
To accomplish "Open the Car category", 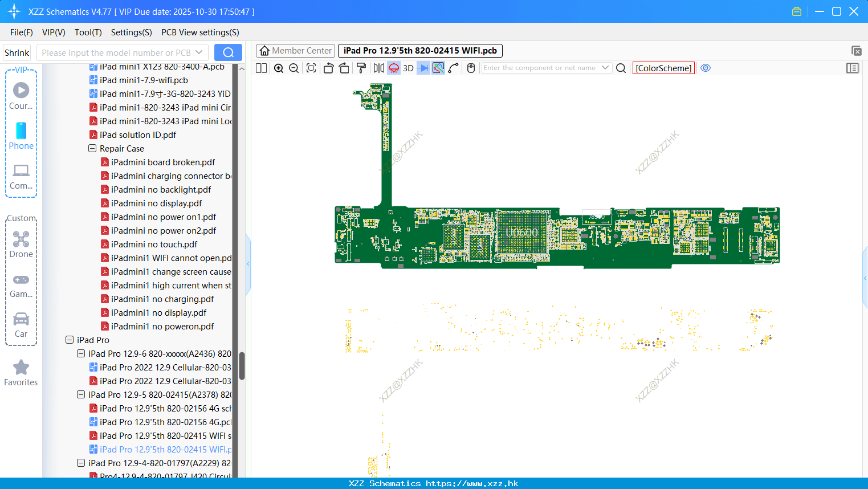I will coord(21,325).
